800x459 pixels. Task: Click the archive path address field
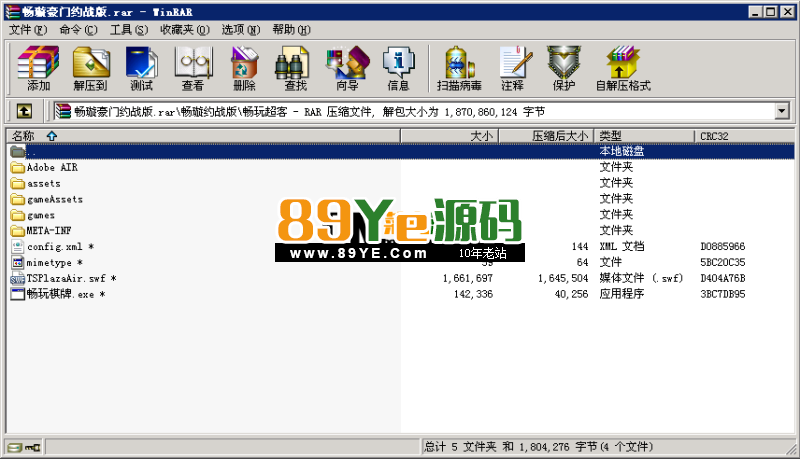pos(414,111)
